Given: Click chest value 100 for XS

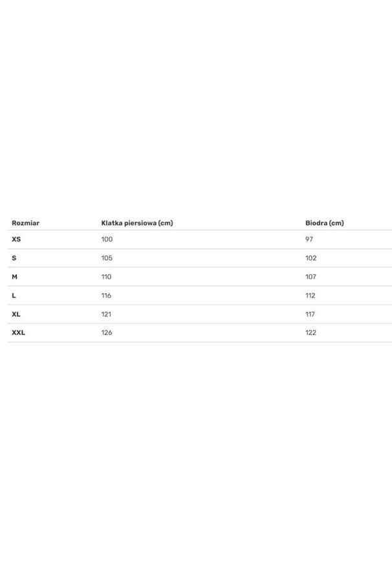Looking at the screenshot, I should pyautogui.click(x=107, y=239).
